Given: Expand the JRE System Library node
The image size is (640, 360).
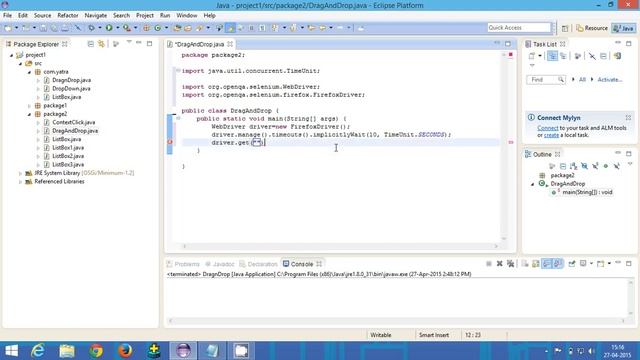Looking at the screenshot, I should click(20, 173).
